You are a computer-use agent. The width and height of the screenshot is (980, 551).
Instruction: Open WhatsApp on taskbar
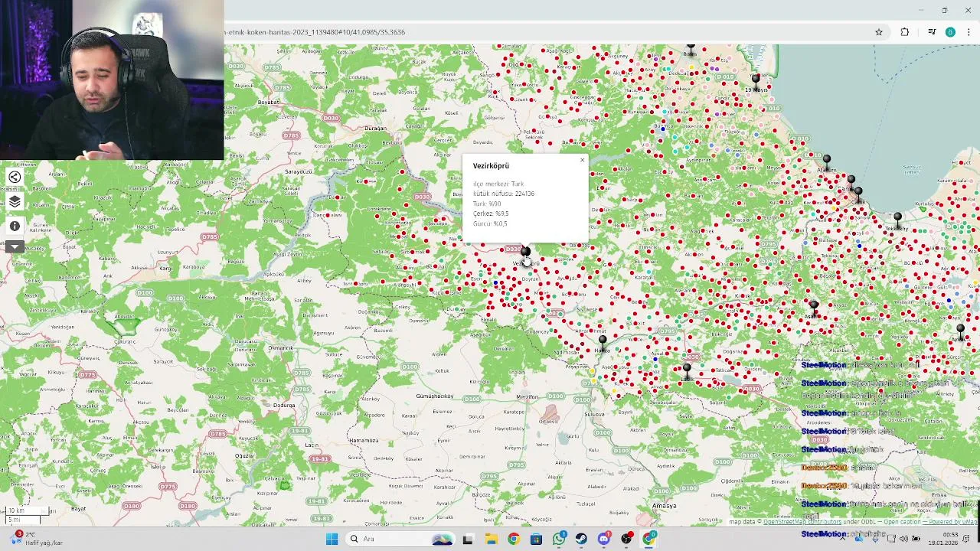click(x=559, y=539)
